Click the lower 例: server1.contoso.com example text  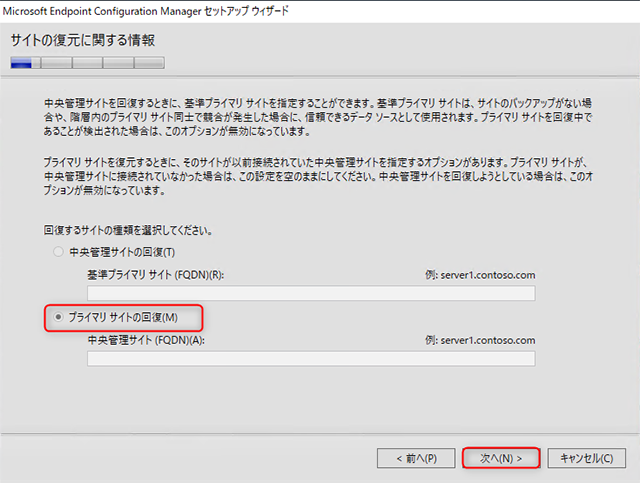[x=479, y=339]
